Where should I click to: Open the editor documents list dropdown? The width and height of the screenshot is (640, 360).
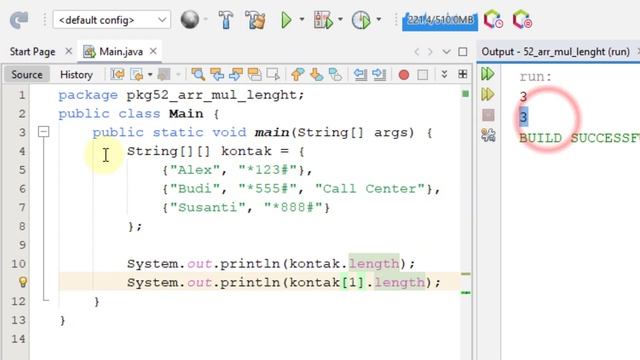point(447,52)
